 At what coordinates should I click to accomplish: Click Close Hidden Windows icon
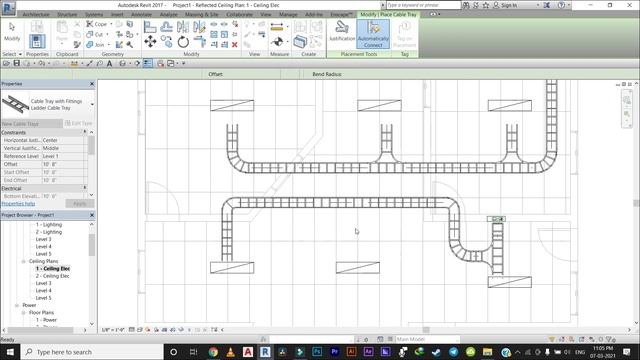[x=160, y=63]
